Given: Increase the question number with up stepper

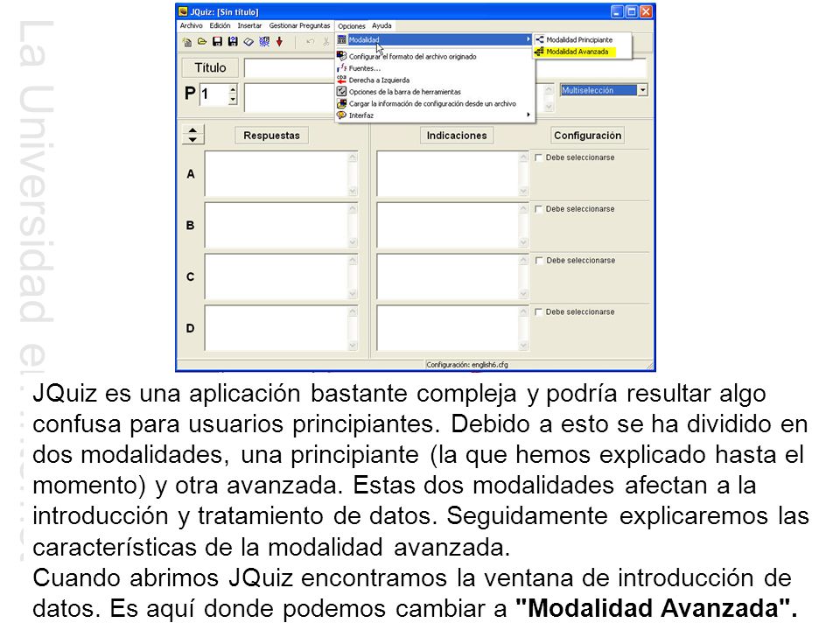Looking at the screenshot, I should [x=233, y=89].
